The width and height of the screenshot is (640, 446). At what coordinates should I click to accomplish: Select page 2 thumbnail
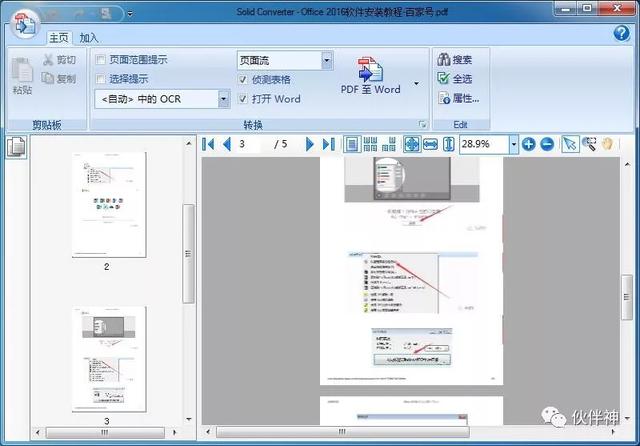tap(109, 205)
